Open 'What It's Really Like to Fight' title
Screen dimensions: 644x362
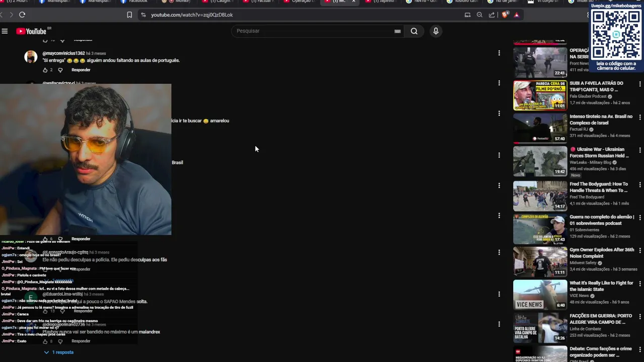pos(601,286)
